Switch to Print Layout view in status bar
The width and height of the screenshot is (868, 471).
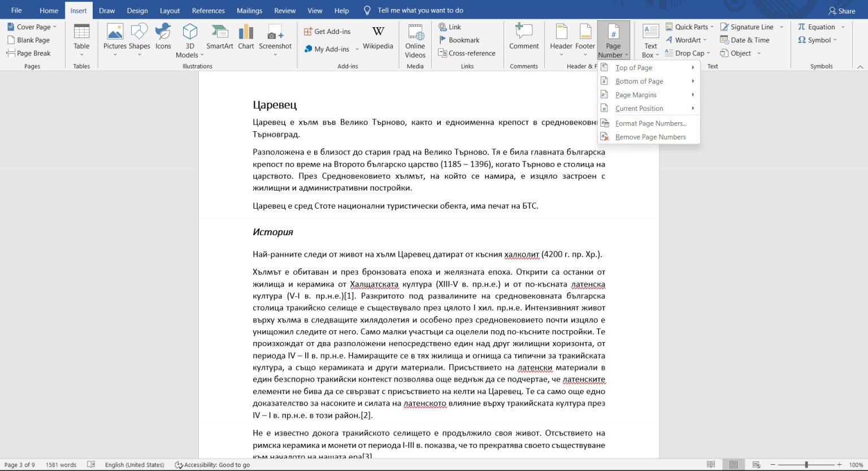click(733, 465)
